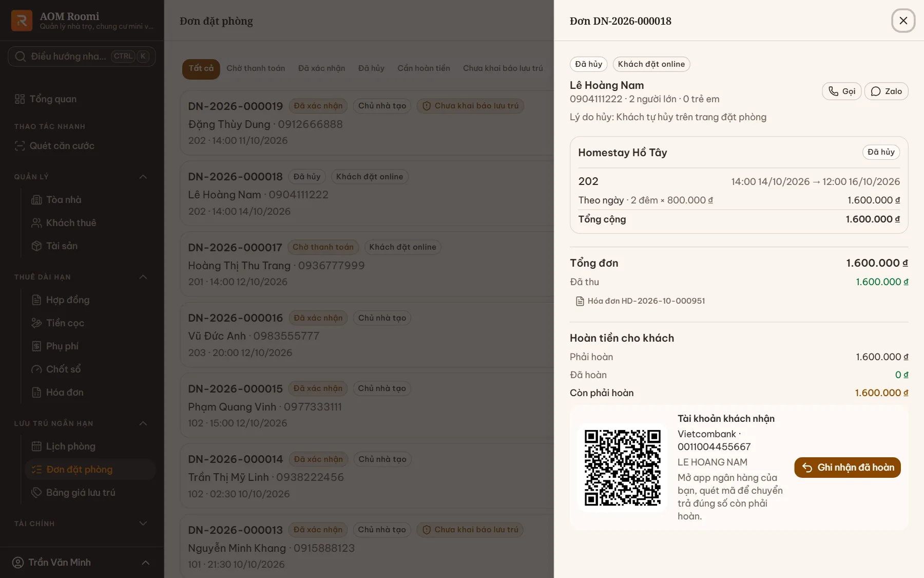The image size is (924, 578).
Task: Select the Tất cả filter tab
Action: (x=201, y=69)
